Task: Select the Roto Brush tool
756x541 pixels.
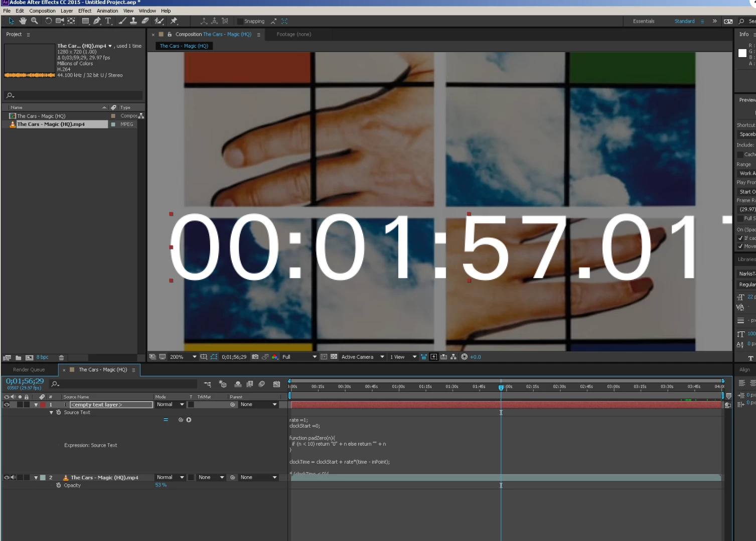Action: tap(160, 21)
